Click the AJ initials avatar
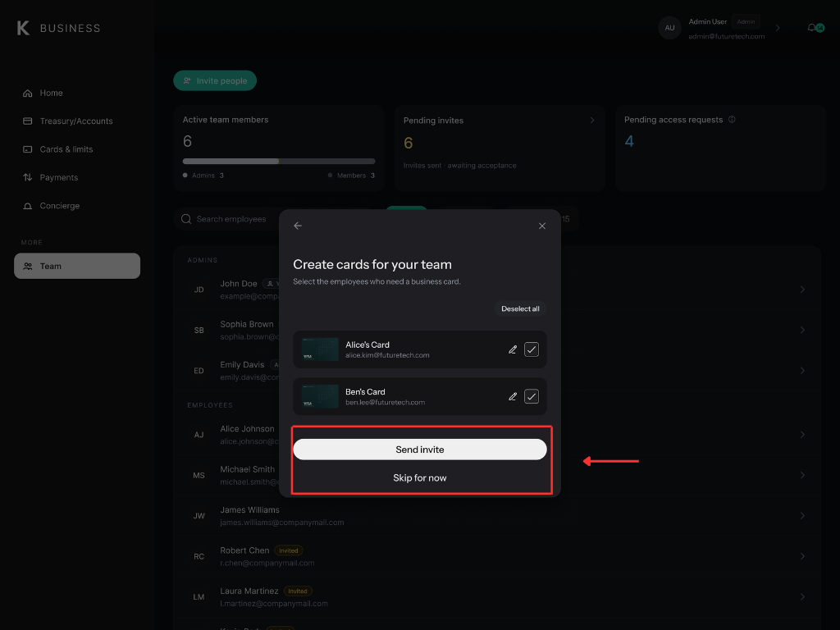This screenshot has height=630, width=840. pyautogui.click(x=199, y=435)
